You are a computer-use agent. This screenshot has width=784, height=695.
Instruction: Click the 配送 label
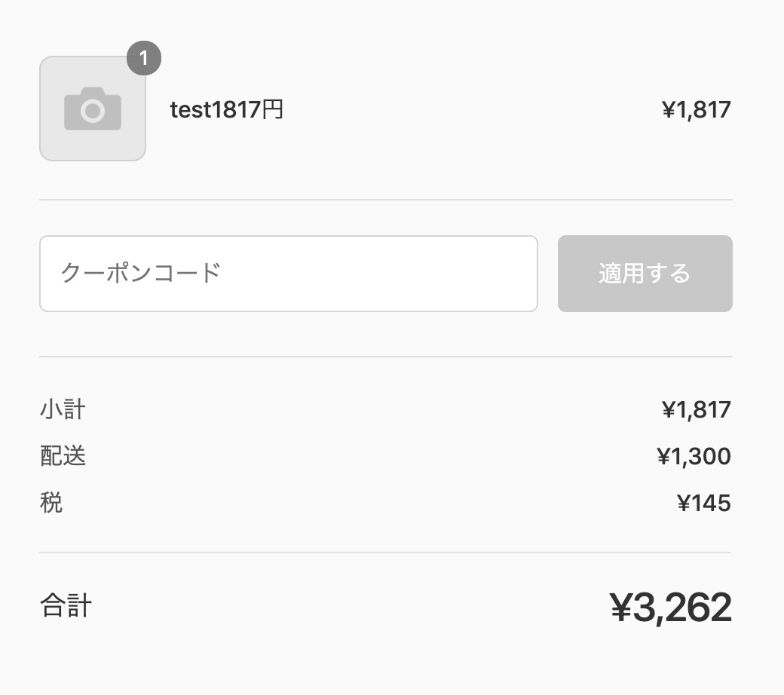(63, 456)
